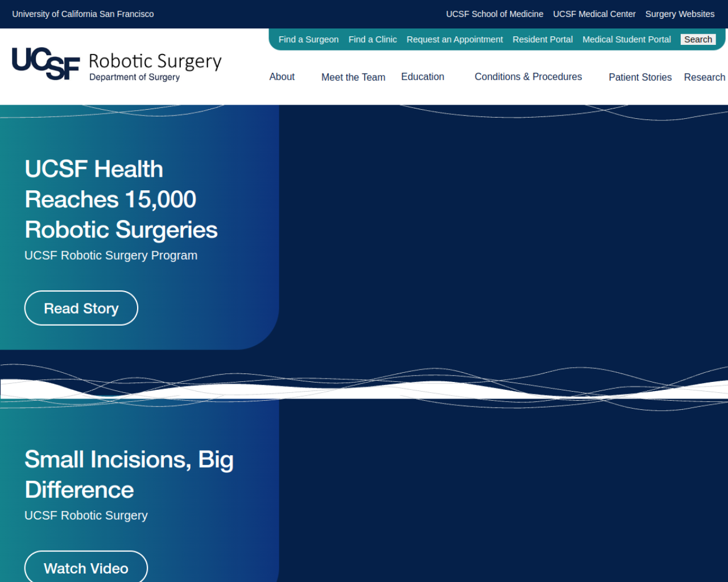
Task: Open Medical Student Portal
Action: [x=627, y=40]
